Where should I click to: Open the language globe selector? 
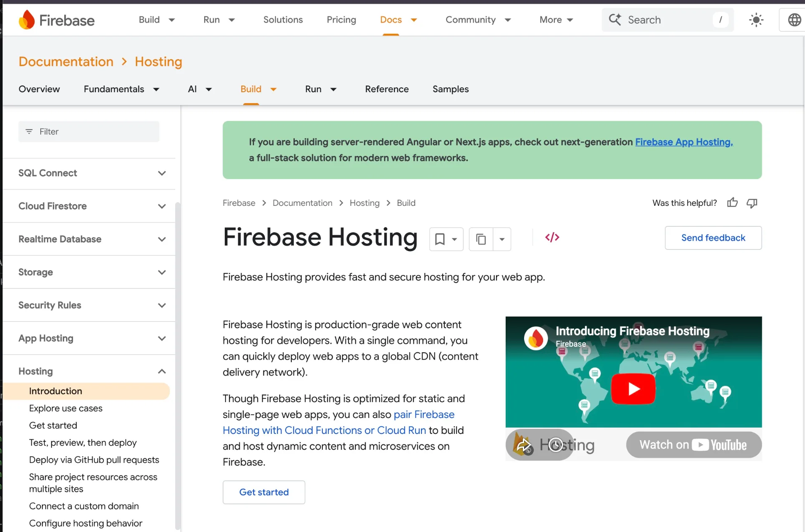pyautogui.click(x=795, y=20)
